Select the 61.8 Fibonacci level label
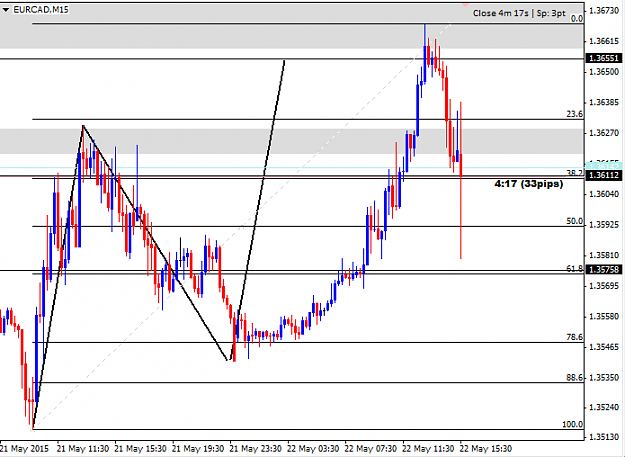 click(x=575, y=269)
